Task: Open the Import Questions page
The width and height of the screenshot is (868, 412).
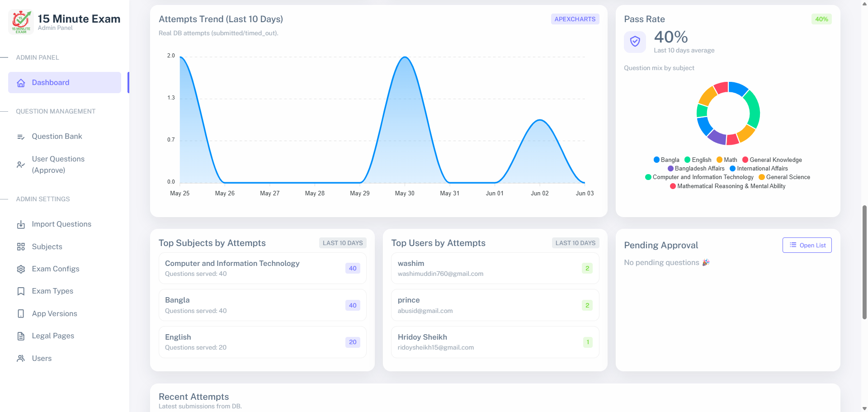Action: pos(65,224)
